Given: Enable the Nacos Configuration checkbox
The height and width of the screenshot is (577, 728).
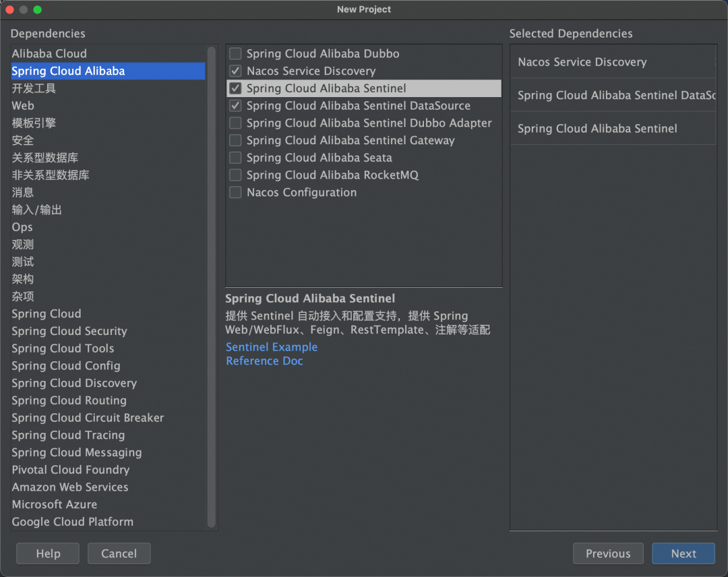Looking at the screenshot, I should 235,193.
